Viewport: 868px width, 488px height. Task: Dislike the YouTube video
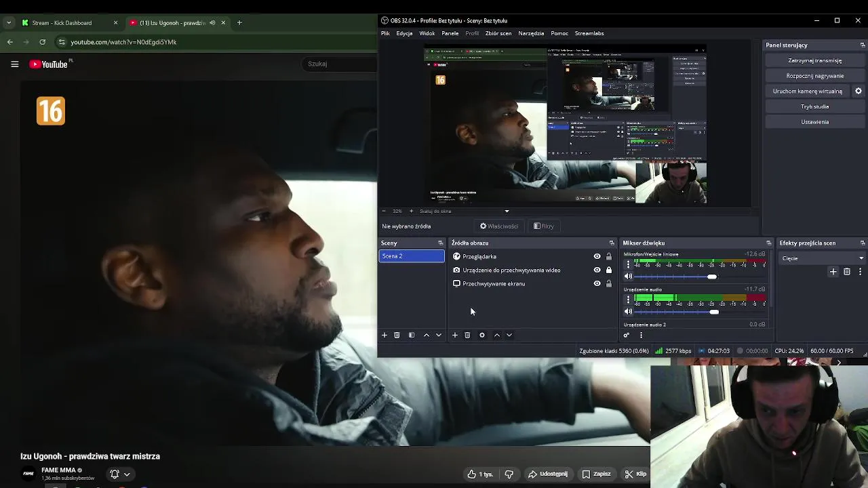(509, 474)
